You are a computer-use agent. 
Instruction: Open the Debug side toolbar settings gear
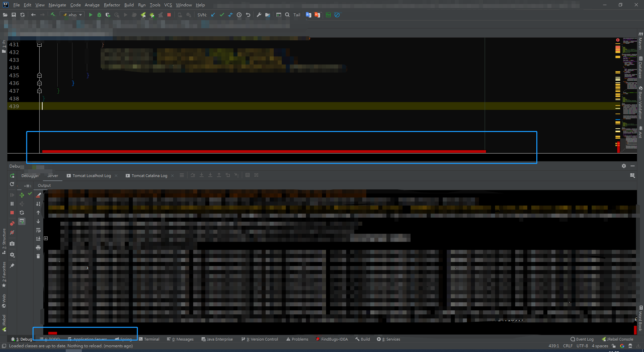click(12, 255)
